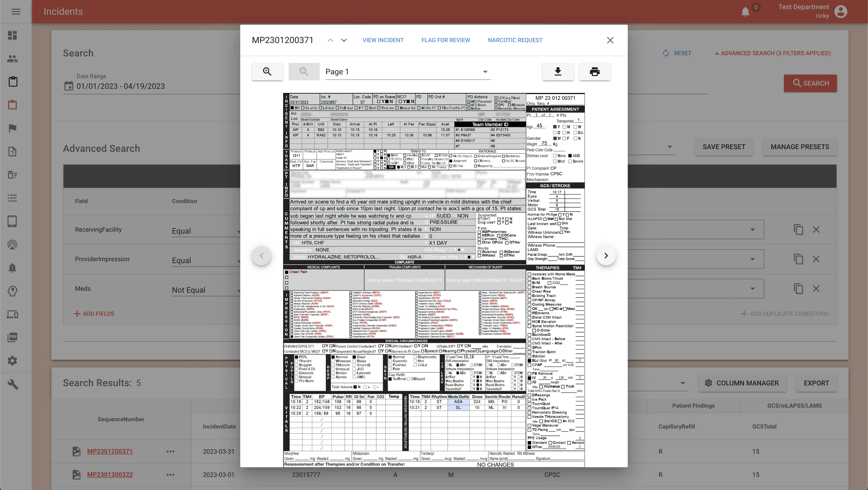Expand ReceivingFacility value dropdown arrow
The height and width of the screenshot is (490, 868).
752,230
